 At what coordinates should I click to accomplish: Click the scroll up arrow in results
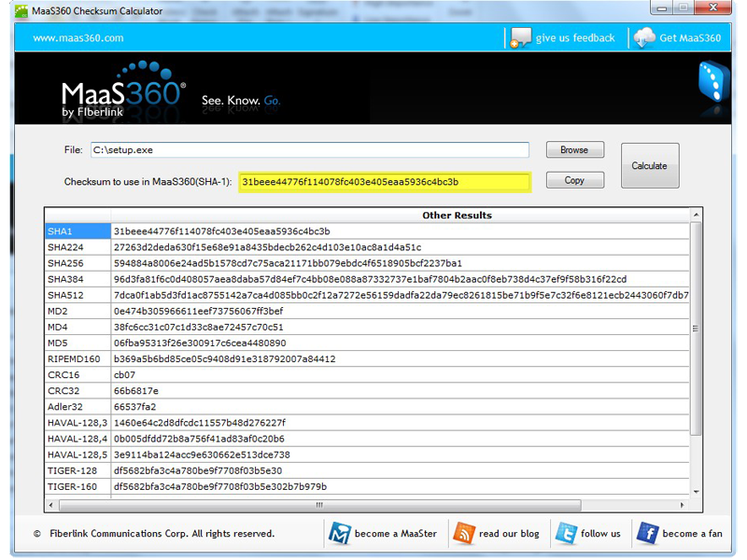point(696,216)
